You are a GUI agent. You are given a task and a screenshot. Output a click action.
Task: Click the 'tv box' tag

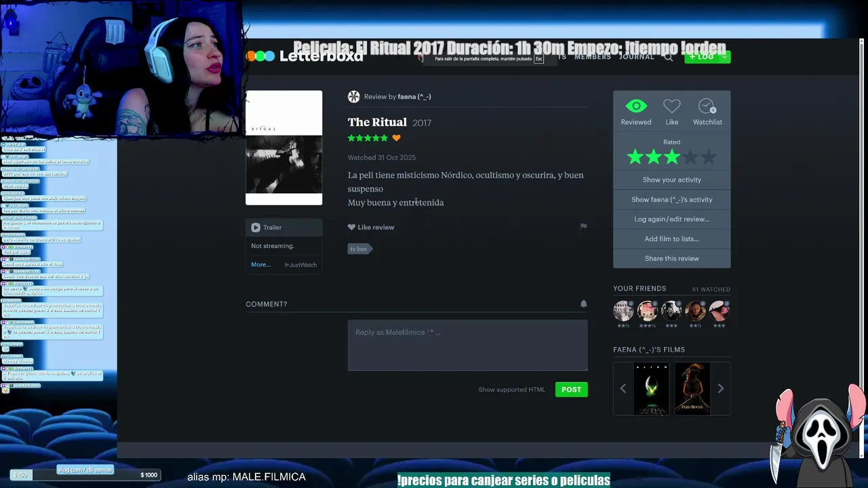(359, 249)
